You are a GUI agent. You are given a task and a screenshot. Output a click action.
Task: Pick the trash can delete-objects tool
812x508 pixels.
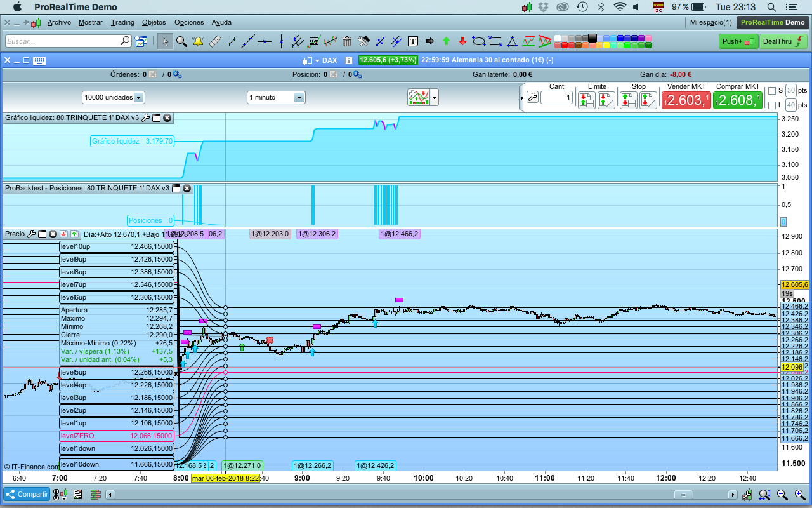pyautogui.click(x=347, y=41)
